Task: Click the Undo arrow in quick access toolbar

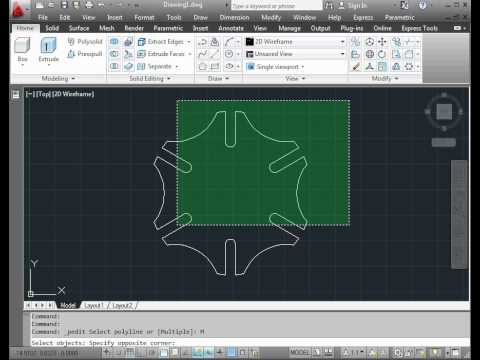Action: [x=101, y=5]
